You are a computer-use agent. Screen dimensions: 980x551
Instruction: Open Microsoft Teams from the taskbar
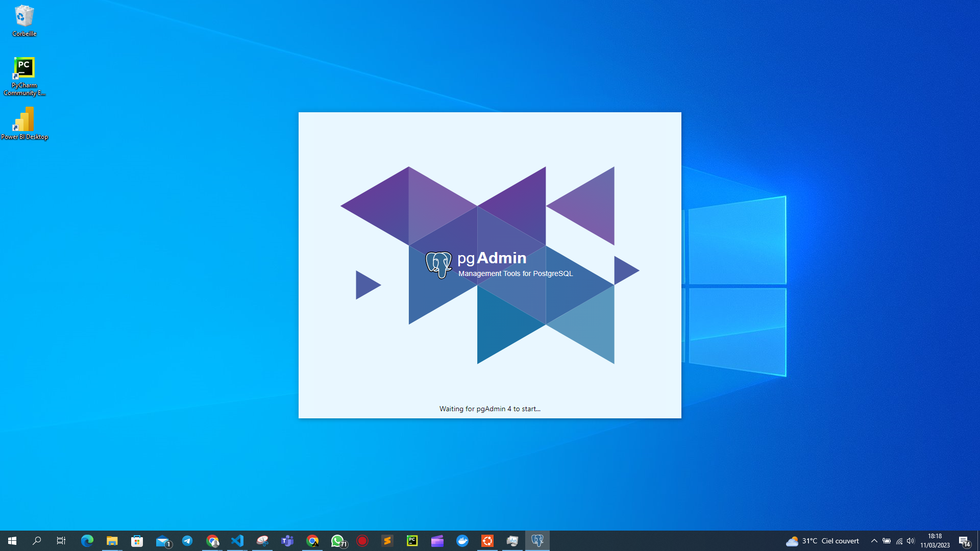(x=287, y=541)
